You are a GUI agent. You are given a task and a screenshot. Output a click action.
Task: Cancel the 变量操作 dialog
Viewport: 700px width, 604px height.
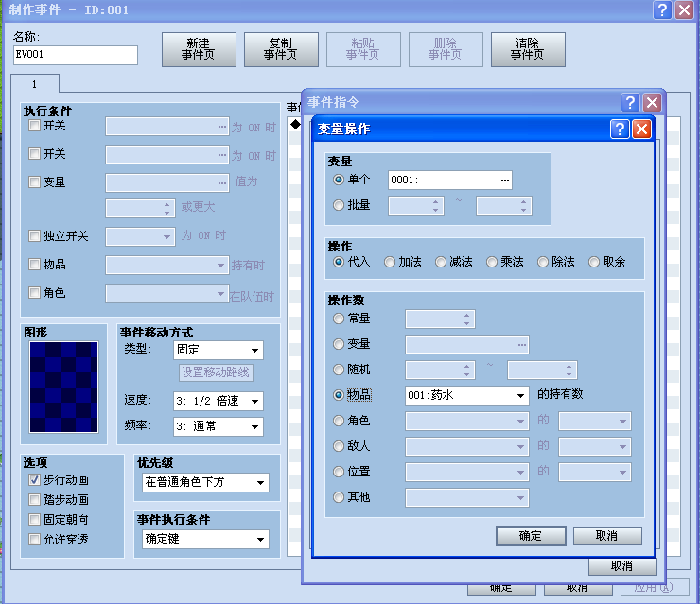click(607, 536)
